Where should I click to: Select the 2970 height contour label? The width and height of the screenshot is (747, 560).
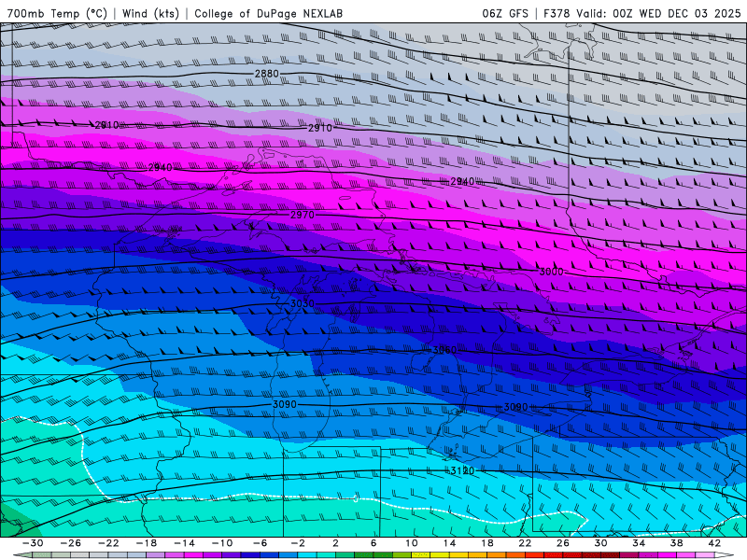[303, 215]
